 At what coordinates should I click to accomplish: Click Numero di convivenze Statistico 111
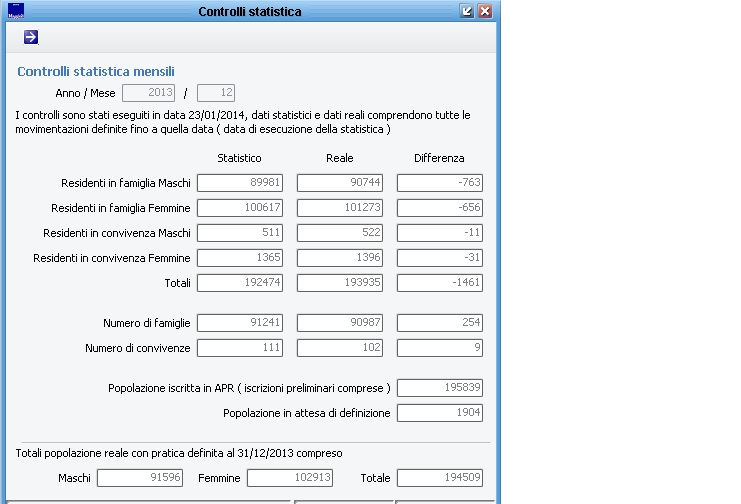pyautogui.click(x=240, y=348)
